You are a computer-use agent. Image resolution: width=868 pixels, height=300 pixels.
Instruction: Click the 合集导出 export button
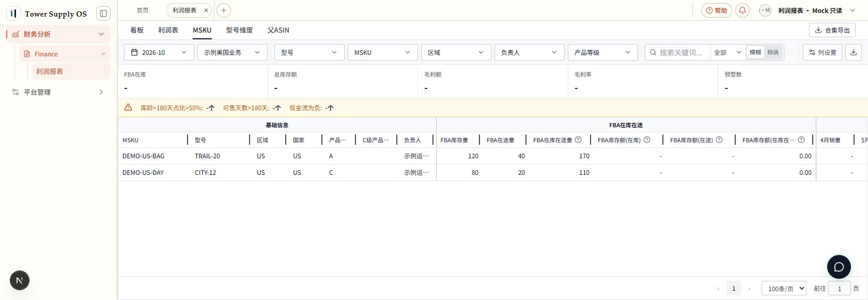[x=832, y=30]
